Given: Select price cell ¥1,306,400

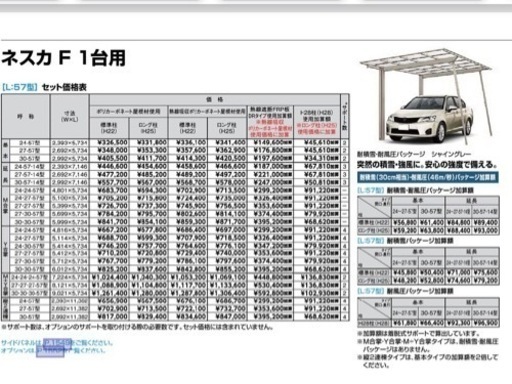Looking at the screenshot, I should pyautogui.click(x=228, y=293).
